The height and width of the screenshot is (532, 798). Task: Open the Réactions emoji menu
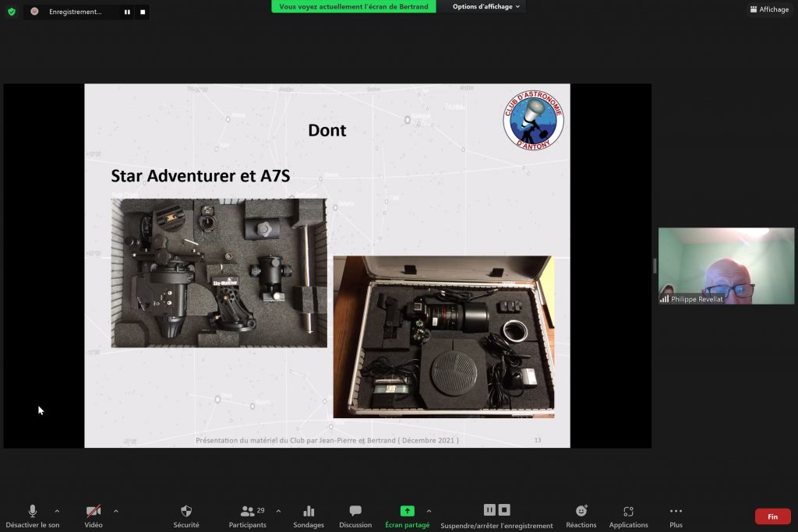pos(581,516)
